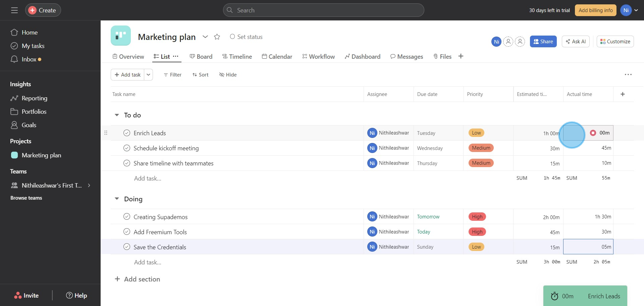Add second empty member placeholder
Image resolution: width=644 pixels, height=306 pixels.
tap(520, 42)
